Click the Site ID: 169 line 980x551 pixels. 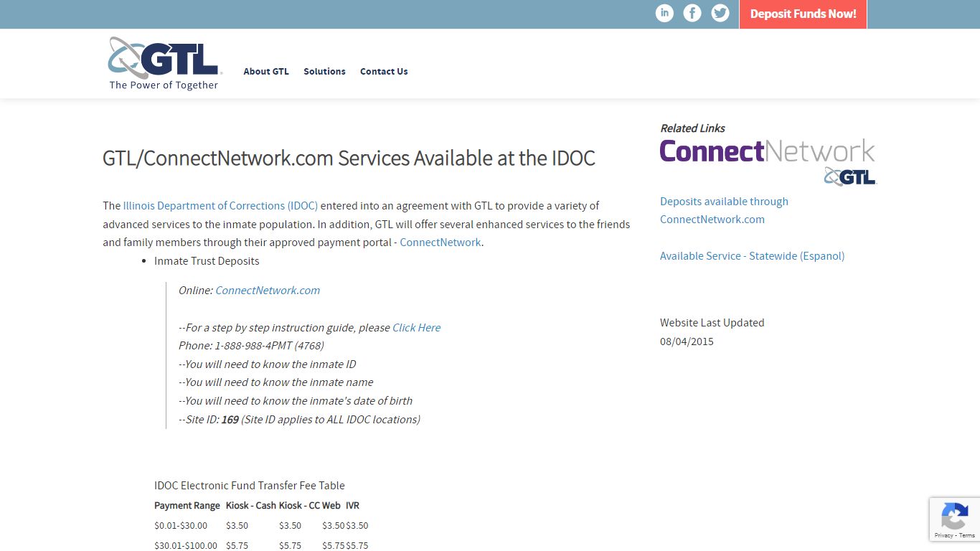click(x=299, y=419)
